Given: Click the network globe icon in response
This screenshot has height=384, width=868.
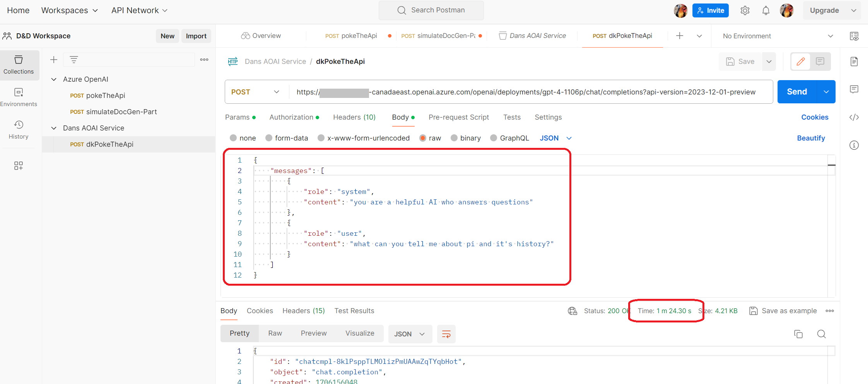Looking at the screenshot, I should pos(572,311).
